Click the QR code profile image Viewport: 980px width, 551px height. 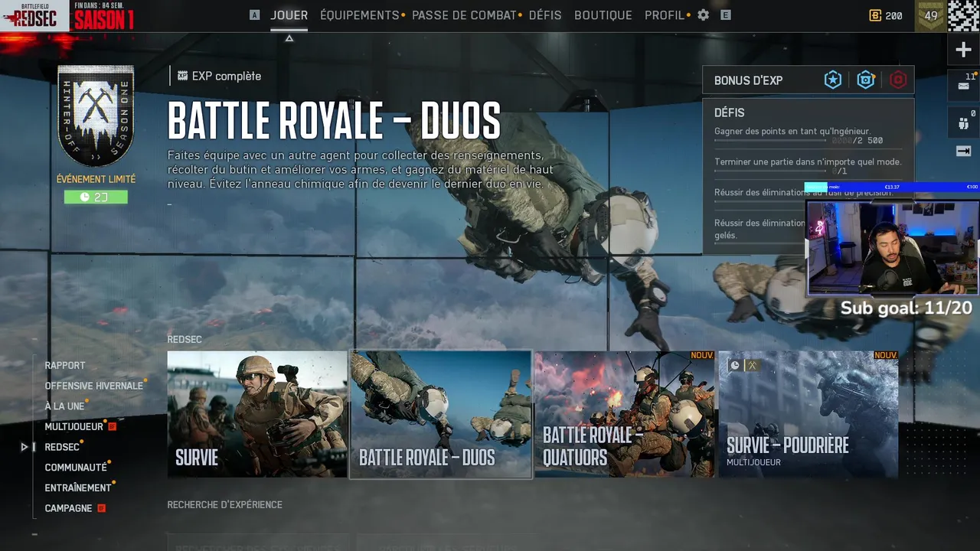(963, 15)
